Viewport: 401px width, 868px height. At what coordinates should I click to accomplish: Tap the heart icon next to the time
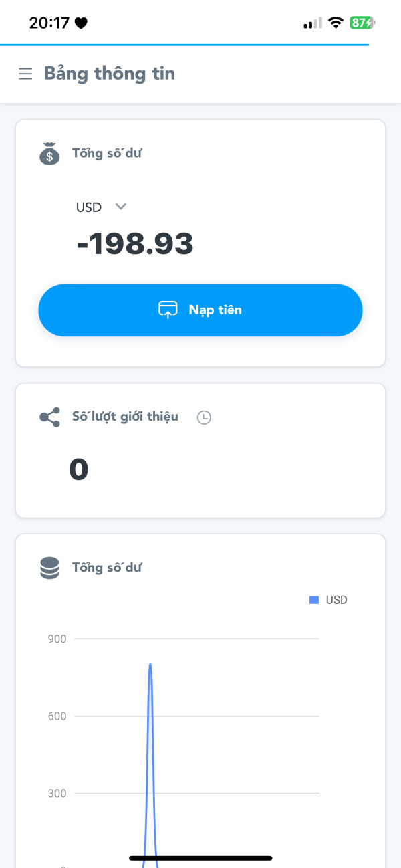(x=81, y=23)
